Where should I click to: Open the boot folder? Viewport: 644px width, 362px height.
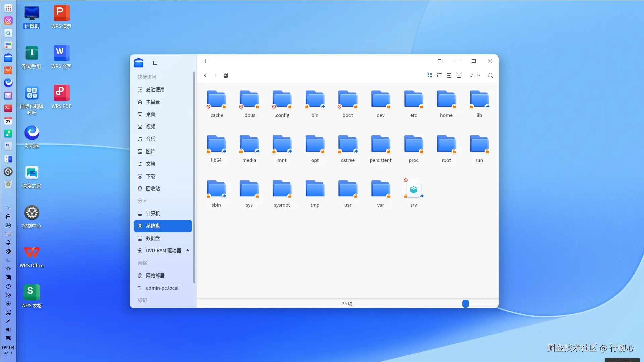pos(348,104)
